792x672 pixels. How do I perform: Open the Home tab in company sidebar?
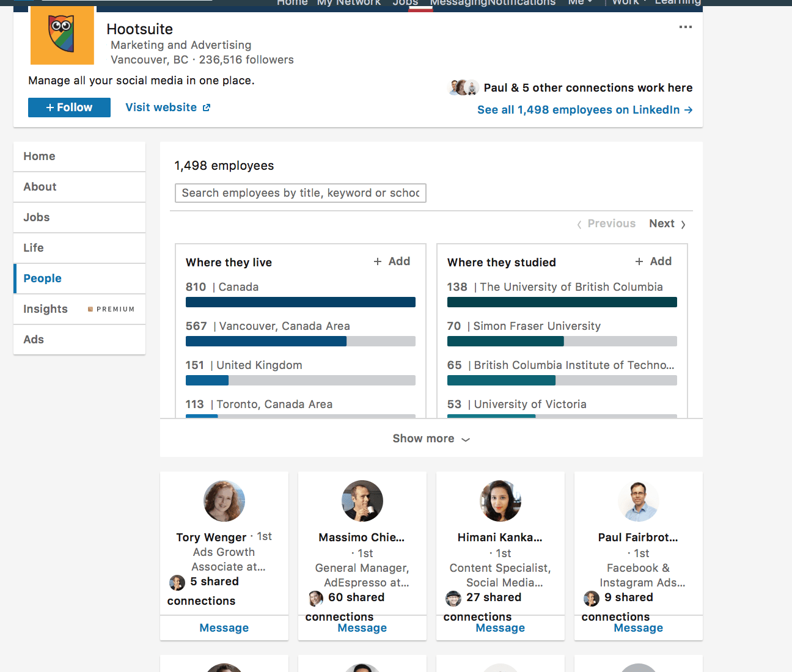[x=79, y=156]
